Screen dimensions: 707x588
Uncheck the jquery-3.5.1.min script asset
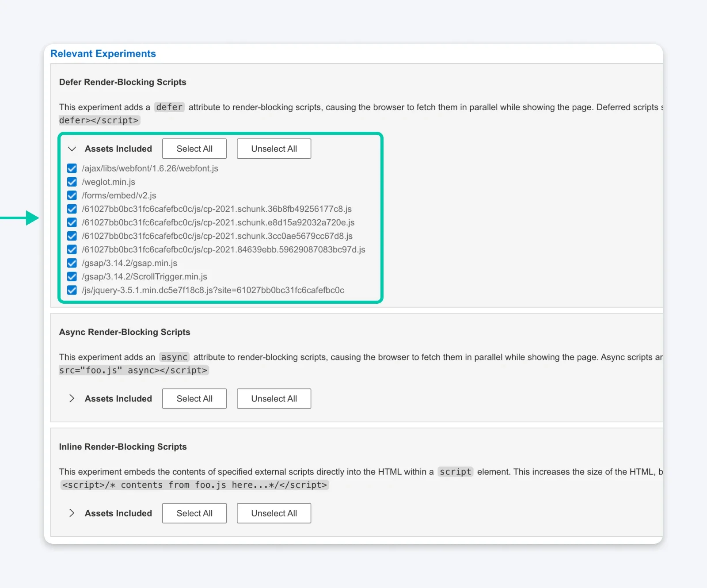[x=72, y=290]
